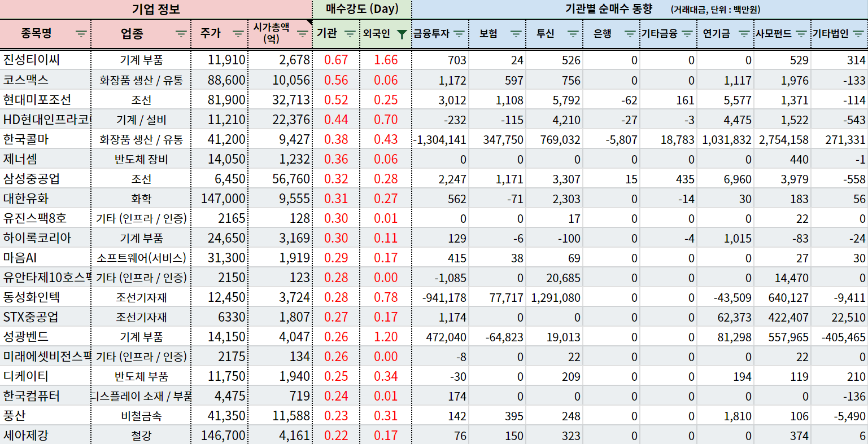Select 사모펀드 value 2,754,158
This screenshot has height=444, width=868.
[783, 139]
